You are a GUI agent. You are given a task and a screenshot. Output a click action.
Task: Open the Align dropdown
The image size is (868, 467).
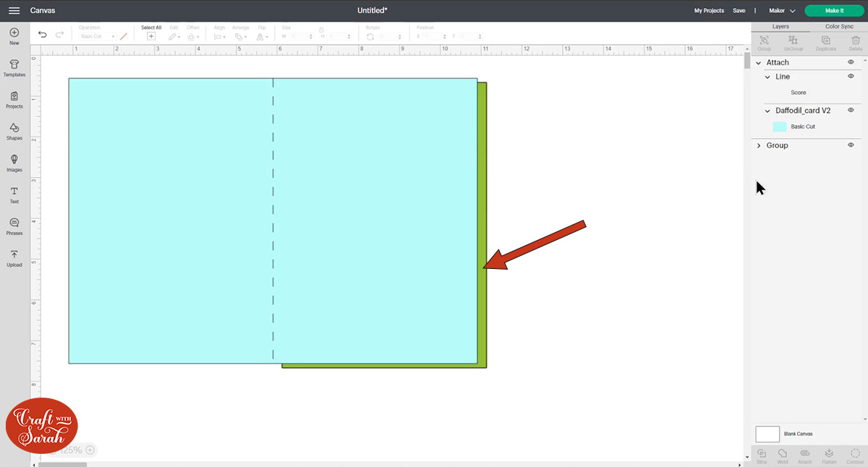click(219, 36)
